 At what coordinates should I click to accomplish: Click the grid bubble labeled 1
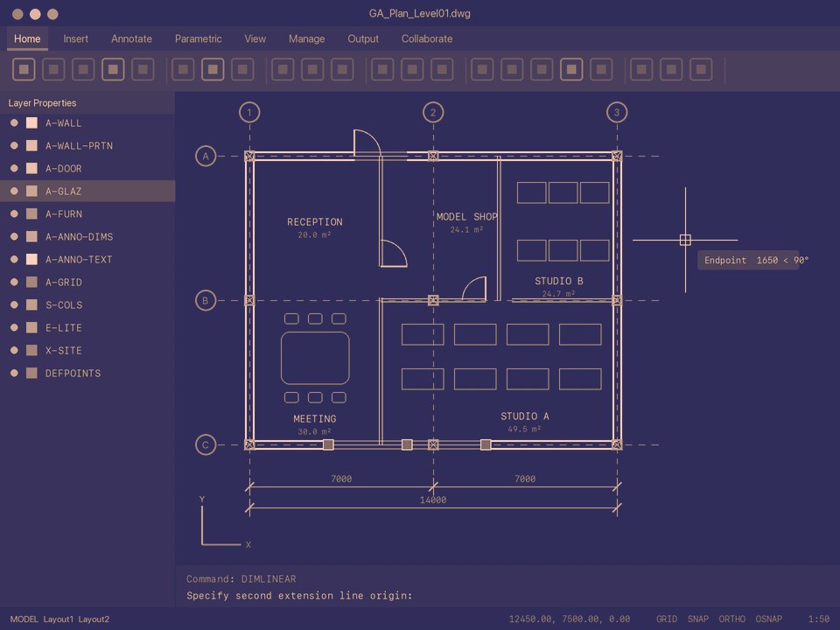[x=249, y=113]
